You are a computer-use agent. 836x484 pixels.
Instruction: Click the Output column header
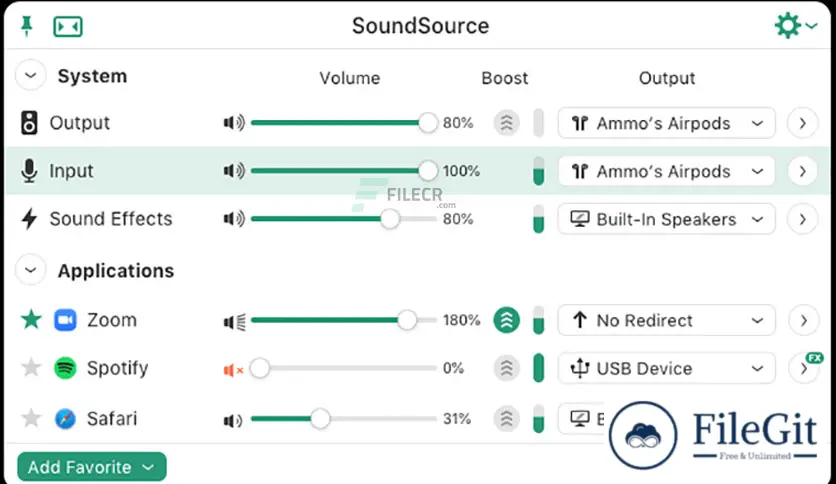click(x=667, y=78)
